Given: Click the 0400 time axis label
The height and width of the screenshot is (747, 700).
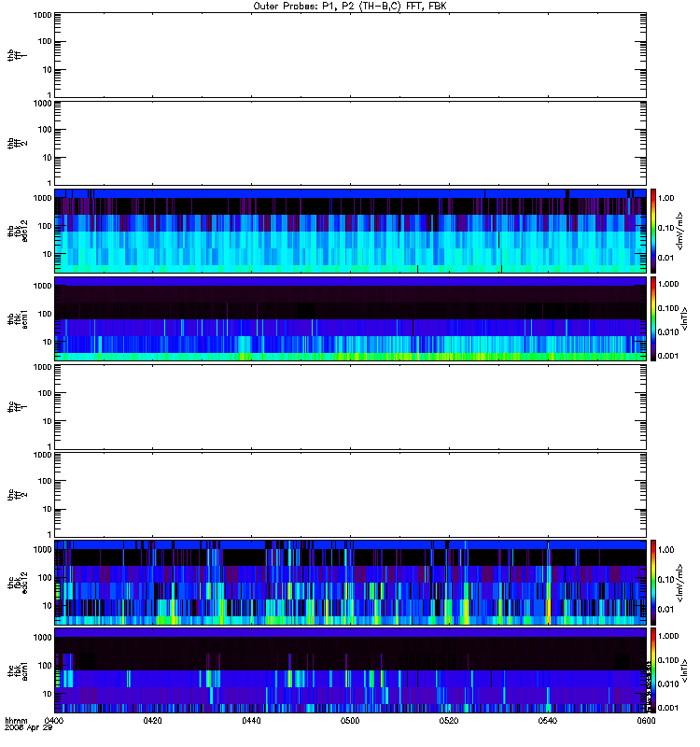Looking at the screenshot, I should pos(54,721).
